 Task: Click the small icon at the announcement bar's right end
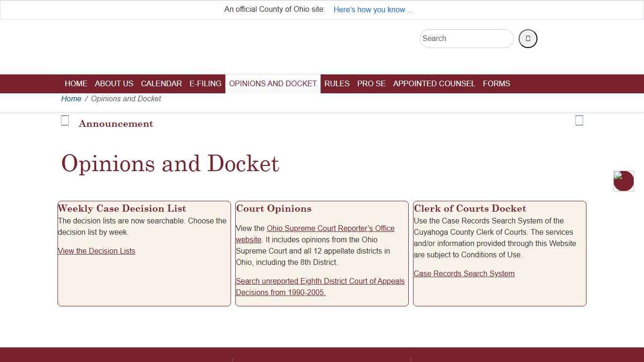point(579,121)
